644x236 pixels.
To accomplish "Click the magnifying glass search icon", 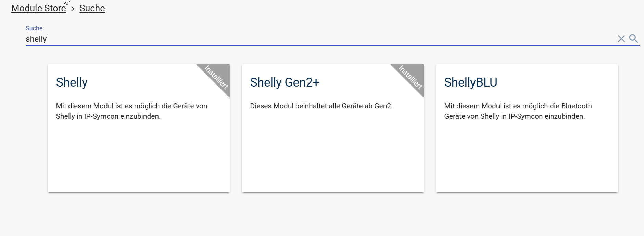I will click(x=633, y=39).
